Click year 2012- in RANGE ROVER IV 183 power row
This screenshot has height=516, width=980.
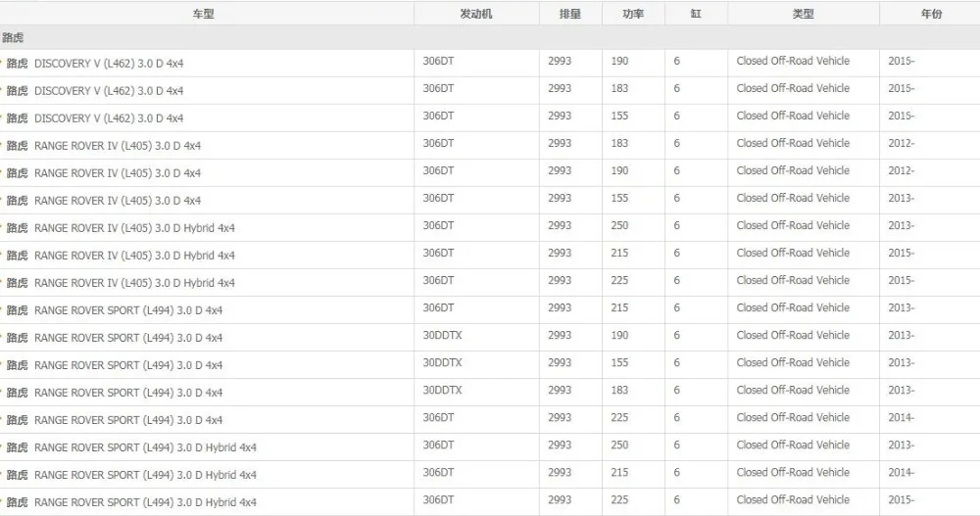[x=902, y=143]
